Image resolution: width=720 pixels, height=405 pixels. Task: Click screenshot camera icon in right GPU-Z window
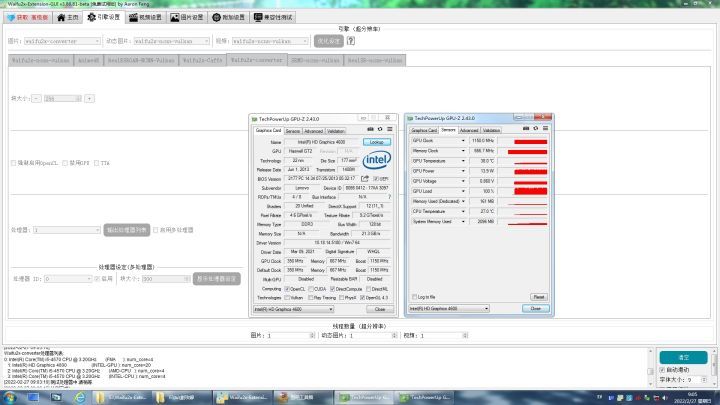coord(526,129)
